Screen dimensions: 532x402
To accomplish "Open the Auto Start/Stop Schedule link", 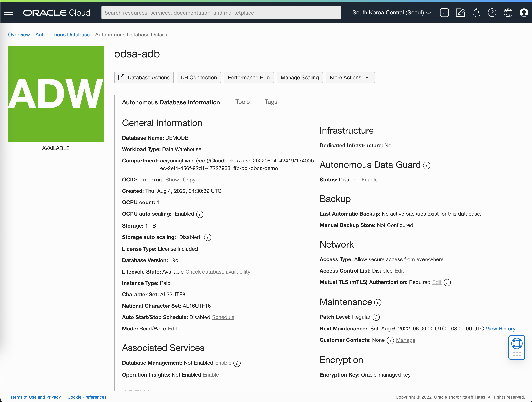I will point(223,318).
